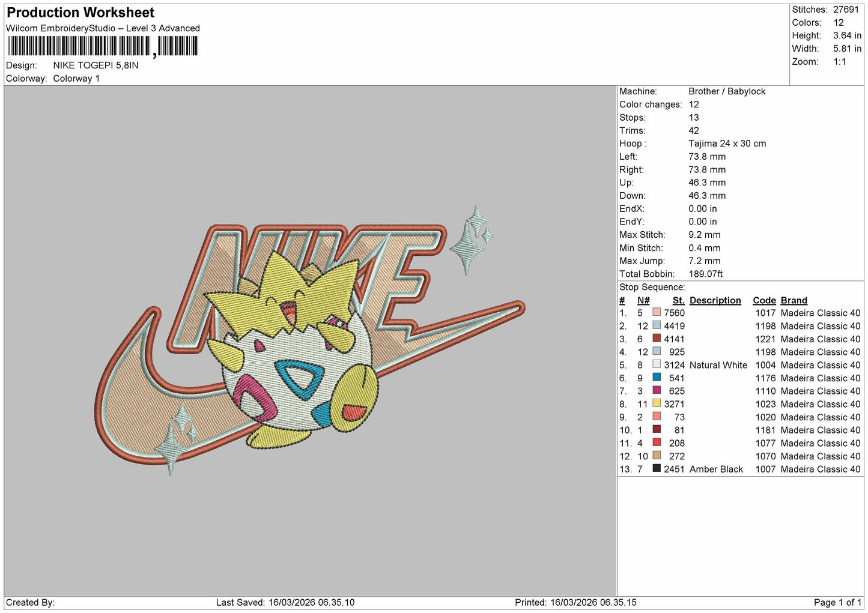Click the Stitches value 27691
Screen dimensions: 868x613
[x=846, y=10]
